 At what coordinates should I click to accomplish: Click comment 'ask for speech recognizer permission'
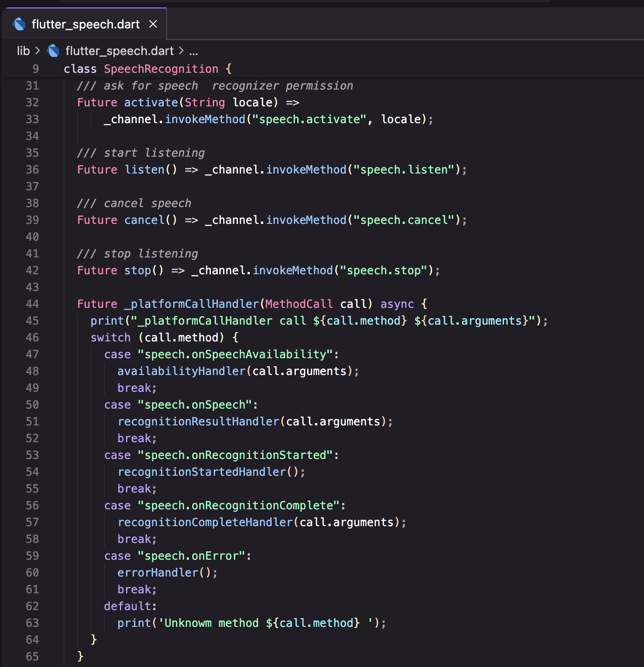(x=215, y=86)
